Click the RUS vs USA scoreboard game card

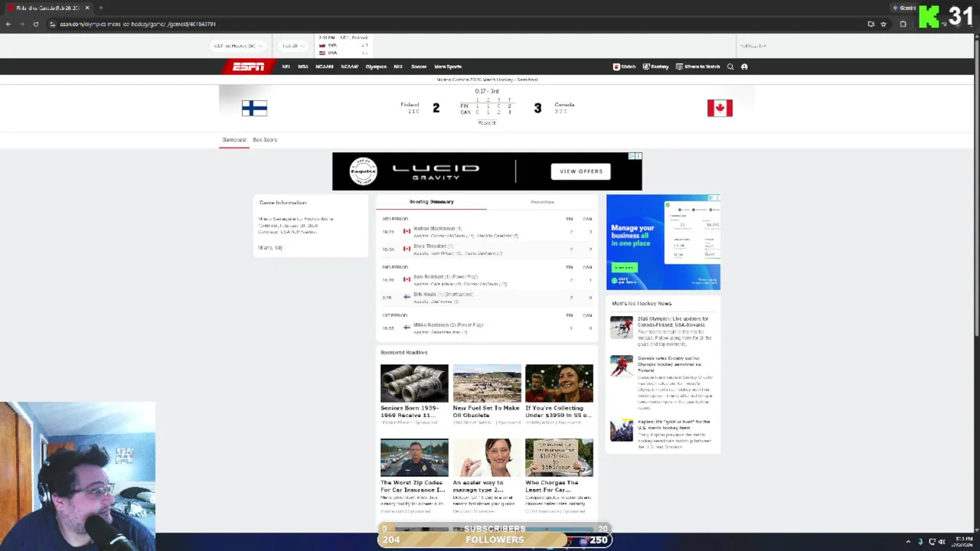[343, 46]
